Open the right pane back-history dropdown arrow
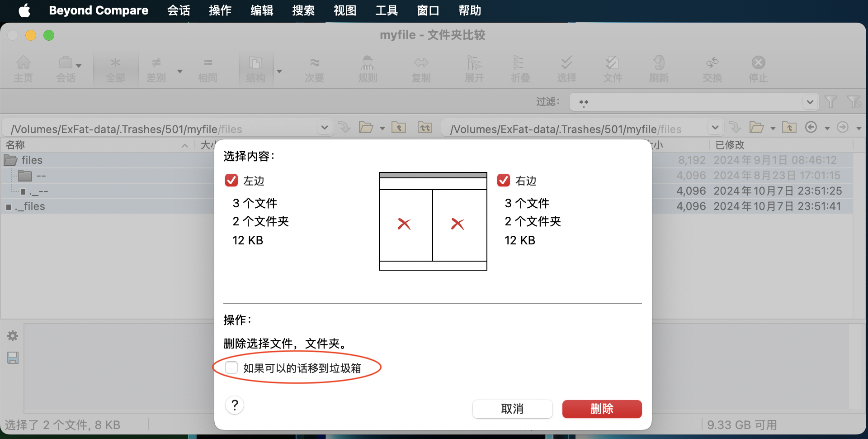Image resolution: width=868 pixels, height=439 pixels. 827,129
